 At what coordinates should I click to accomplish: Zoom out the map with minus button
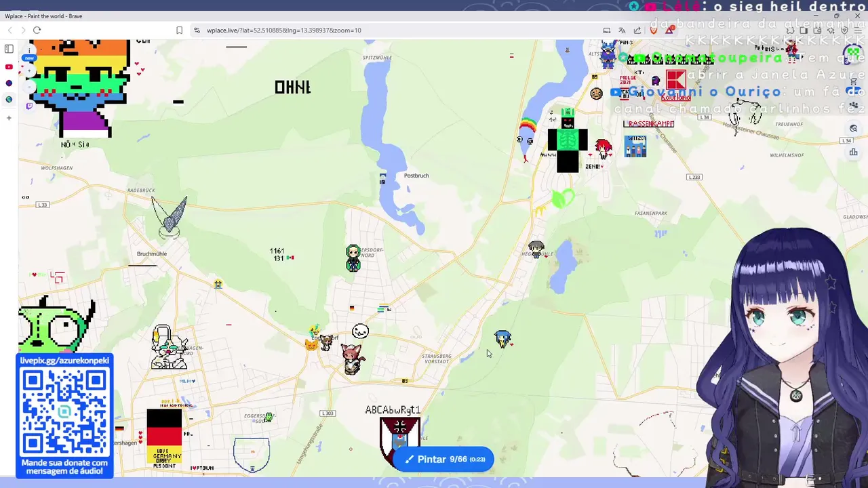pyautogui.click(x=28, y=88)
